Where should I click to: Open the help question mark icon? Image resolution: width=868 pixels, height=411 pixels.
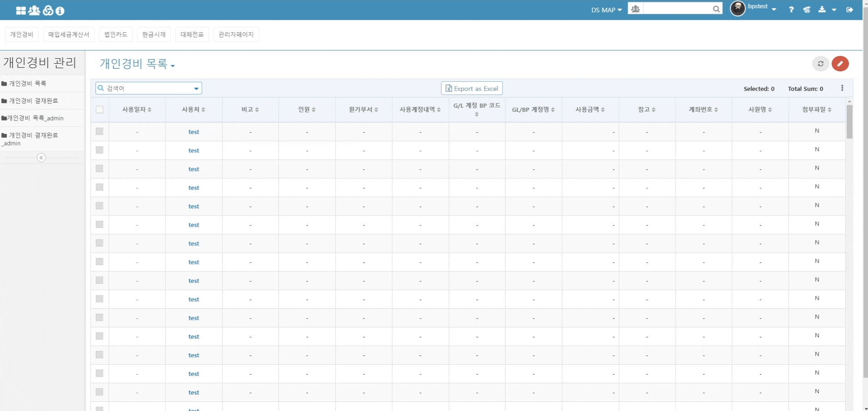tap(792, 10)
